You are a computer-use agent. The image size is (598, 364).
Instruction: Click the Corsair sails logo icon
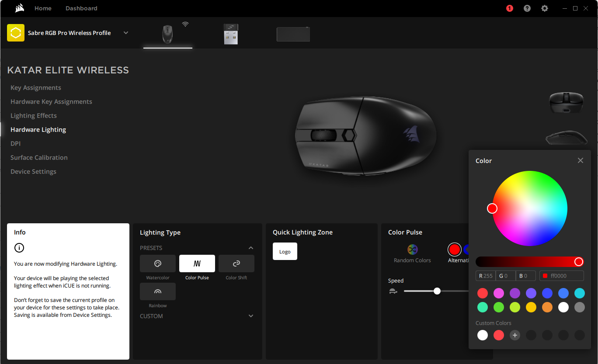(x=19, y=8)
